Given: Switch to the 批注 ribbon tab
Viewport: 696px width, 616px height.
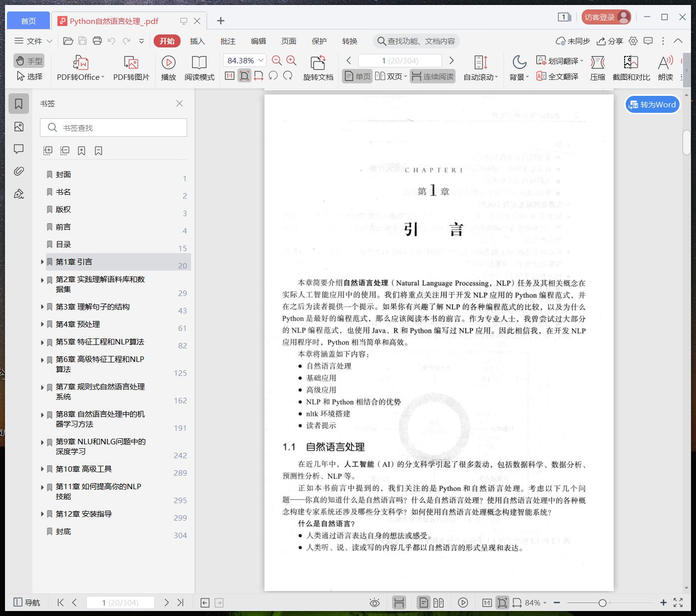Looking at the screenshot, I should [228, 41].
